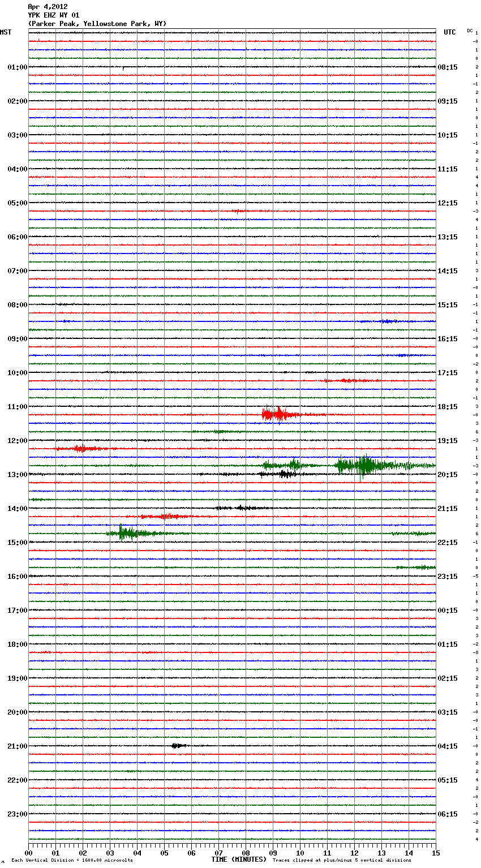Click the TIME (MINUTES) axis title
This screenshot has width=481, height=868.
click(x=239, y=859)
